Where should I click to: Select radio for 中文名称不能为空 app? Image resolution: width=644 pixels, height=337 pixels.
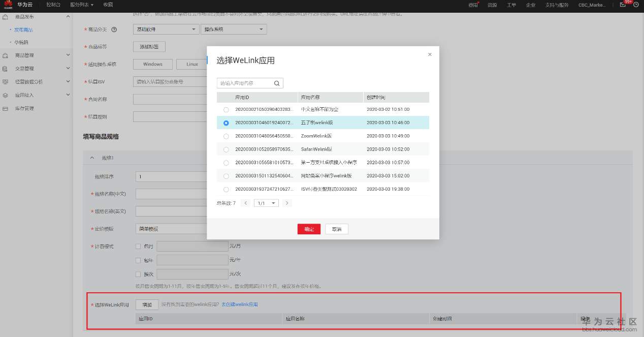coord(226,110)
